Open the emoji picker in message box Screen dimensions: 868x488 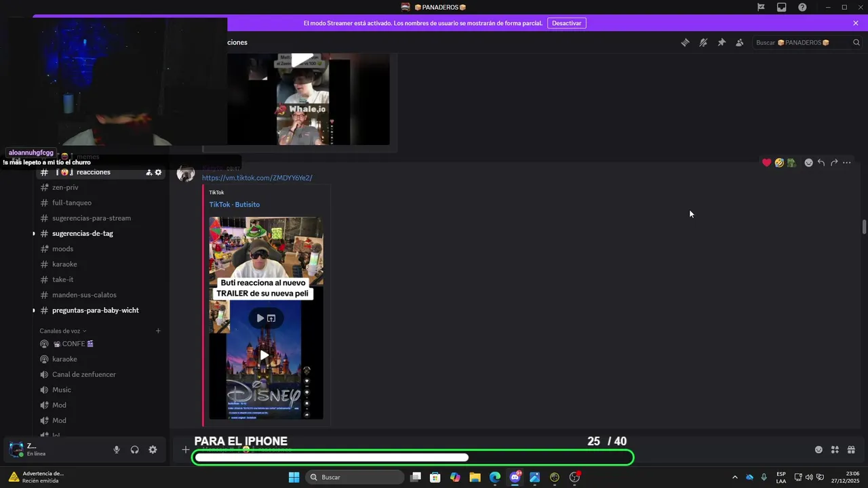point(818,449)
